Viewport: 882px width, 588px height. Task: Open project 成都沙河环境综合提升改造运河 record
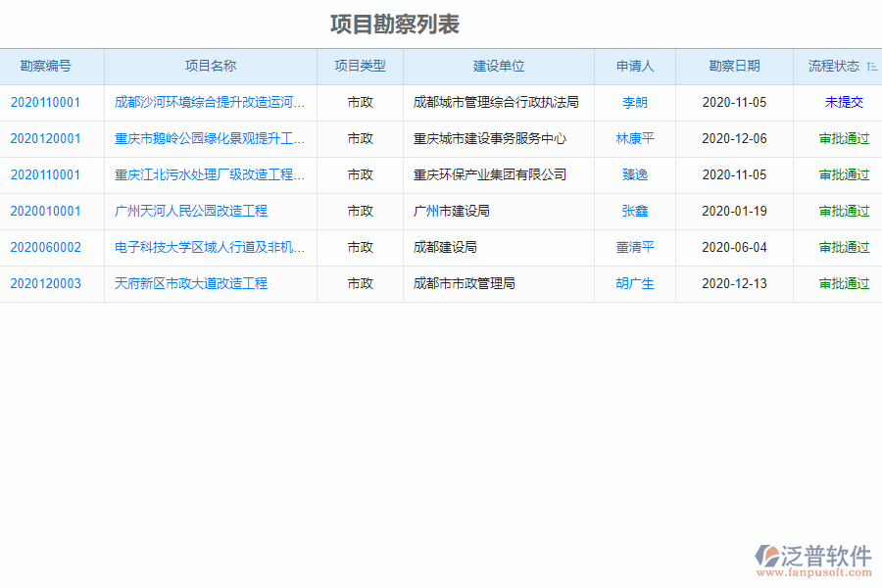(x=210, y=102)
